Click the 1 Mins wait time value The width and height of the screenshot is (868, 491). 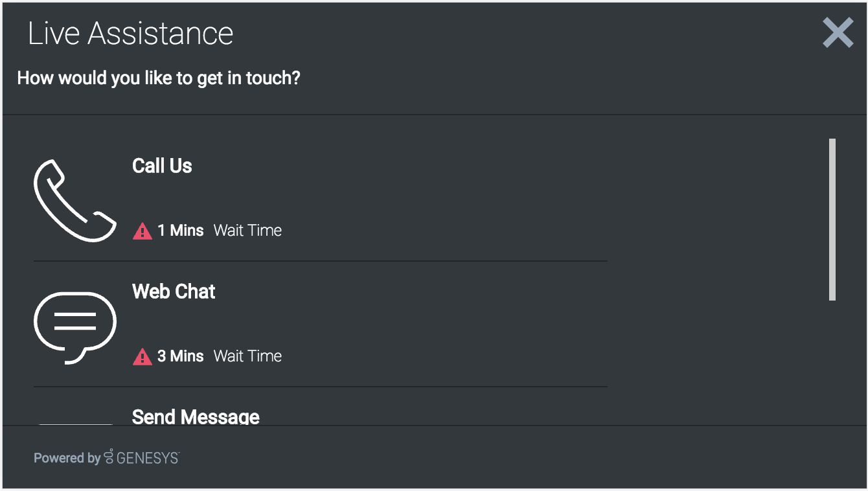coord(181,231)
